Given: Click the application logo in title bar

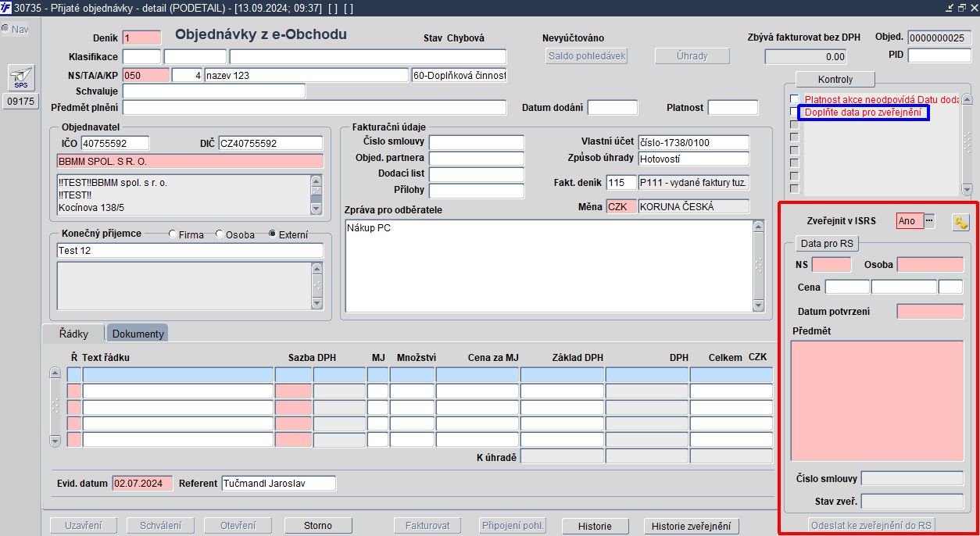Looking at the screenshot, I should point(6,7).
